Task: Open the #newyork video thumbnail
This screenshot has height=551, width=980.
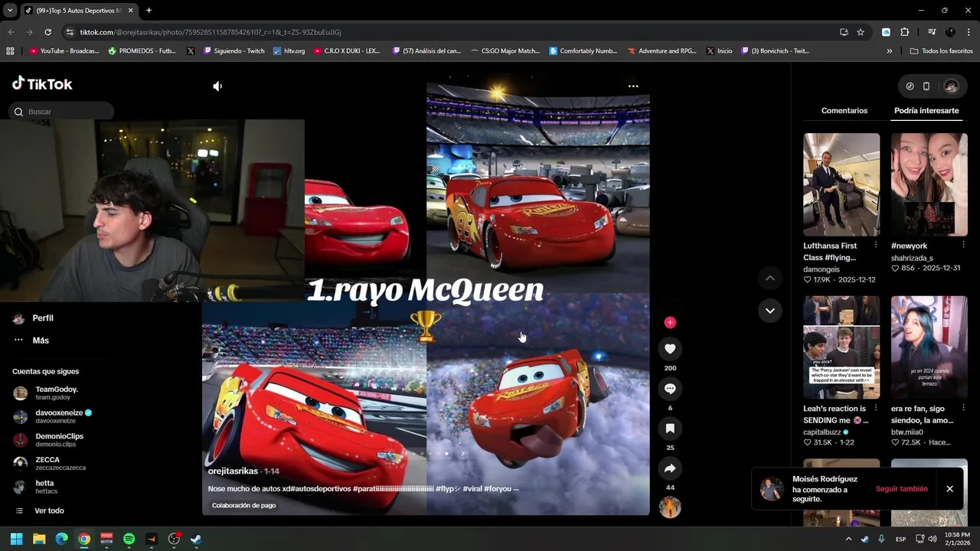Action: 929,184
